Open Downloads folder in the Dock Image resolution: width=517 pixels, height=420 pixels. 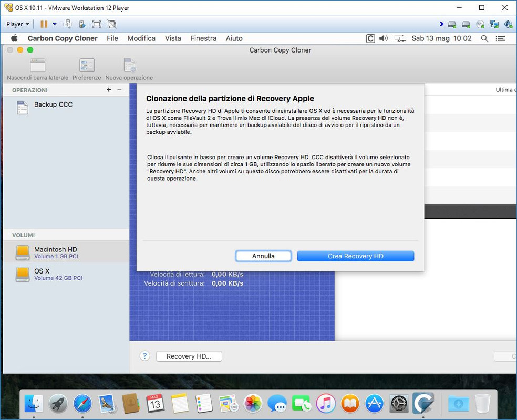pos(459,403)
